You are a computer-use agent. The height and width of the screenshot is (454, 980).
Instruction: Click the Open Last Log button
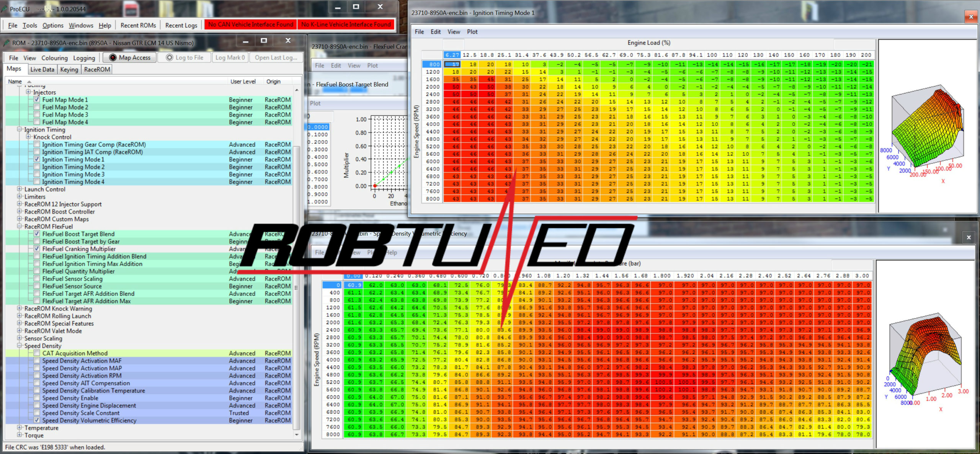[276, 57]
